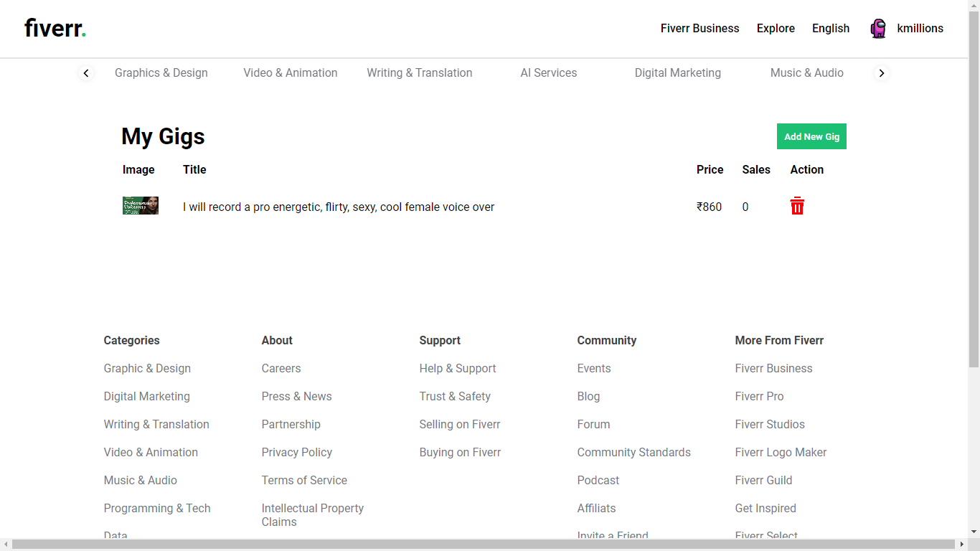Select the Digital Marketing category tab
The image size is (980, 551).
pos(678,72)
